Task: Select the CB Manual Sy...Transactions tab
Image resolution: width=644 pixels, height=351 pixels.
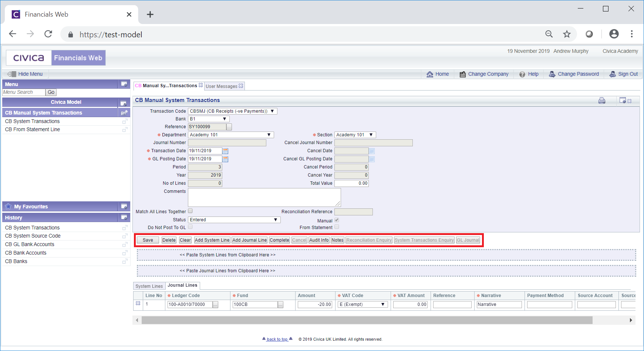Action: coord(166,86)
